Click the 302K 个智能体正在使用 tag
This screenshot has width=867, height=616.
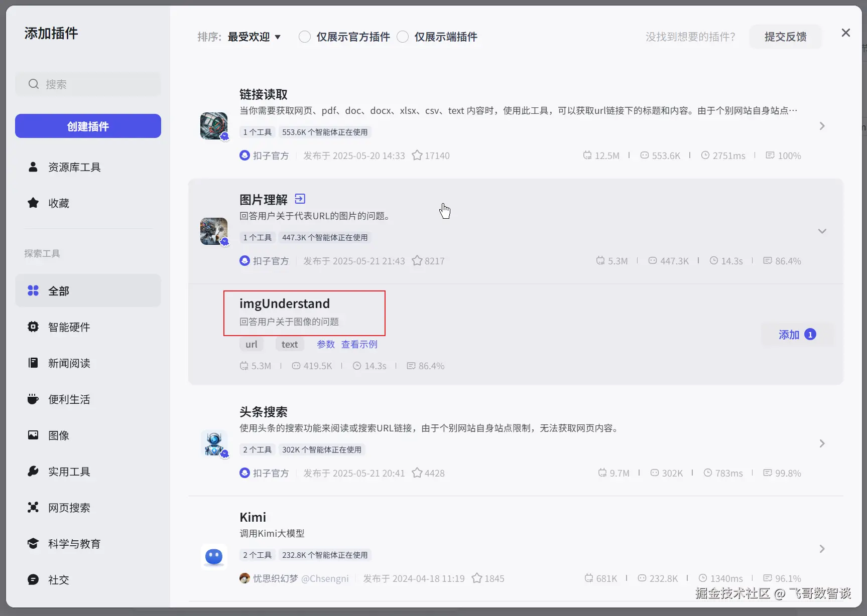pyautogui.click(x=322, y=449)
